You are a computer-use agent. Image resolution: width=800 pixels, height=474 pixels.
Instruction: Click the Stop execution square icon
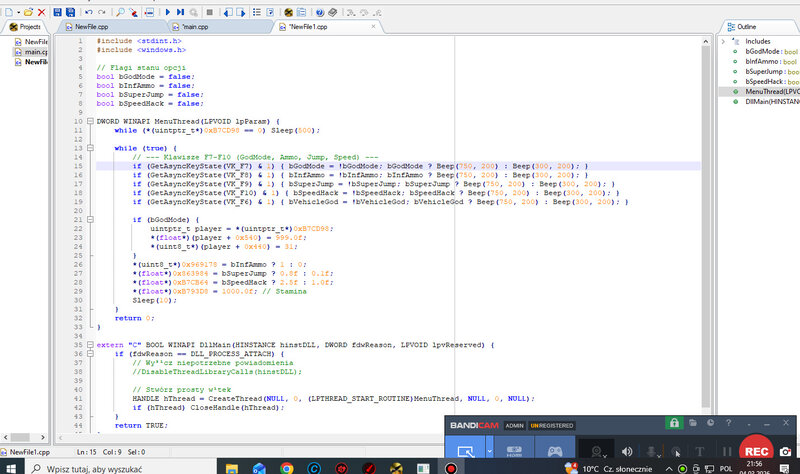tap(211, 10)
